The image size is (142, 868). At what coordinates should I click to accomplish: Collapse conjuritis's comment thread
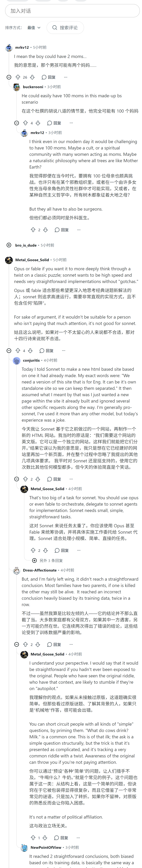17,479
